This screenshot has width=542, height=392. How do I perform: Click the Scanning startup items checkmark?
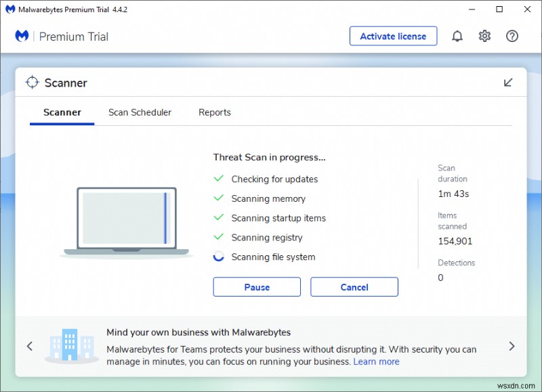[218, 217]
